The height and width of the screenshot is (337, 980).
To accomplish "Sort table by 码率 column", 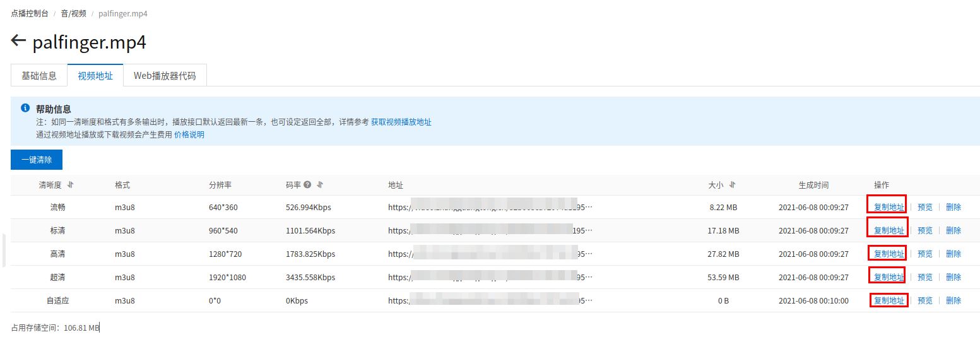I will click(320, 185).
